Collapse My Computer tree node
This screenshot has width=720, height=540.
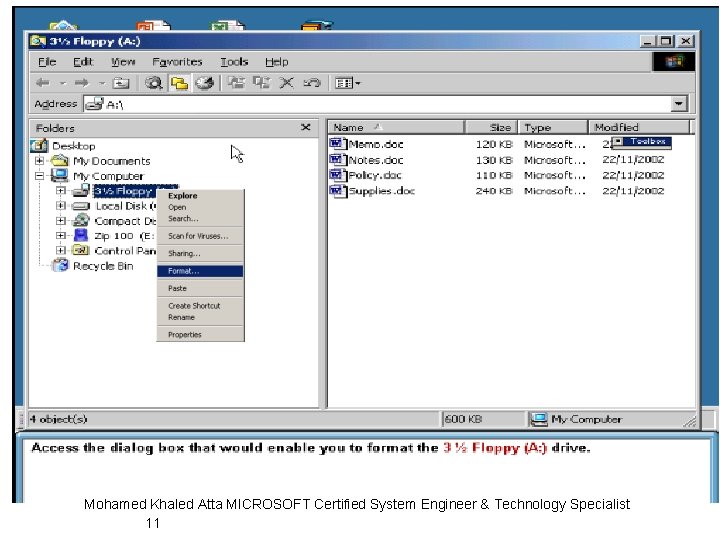[39, 176]
